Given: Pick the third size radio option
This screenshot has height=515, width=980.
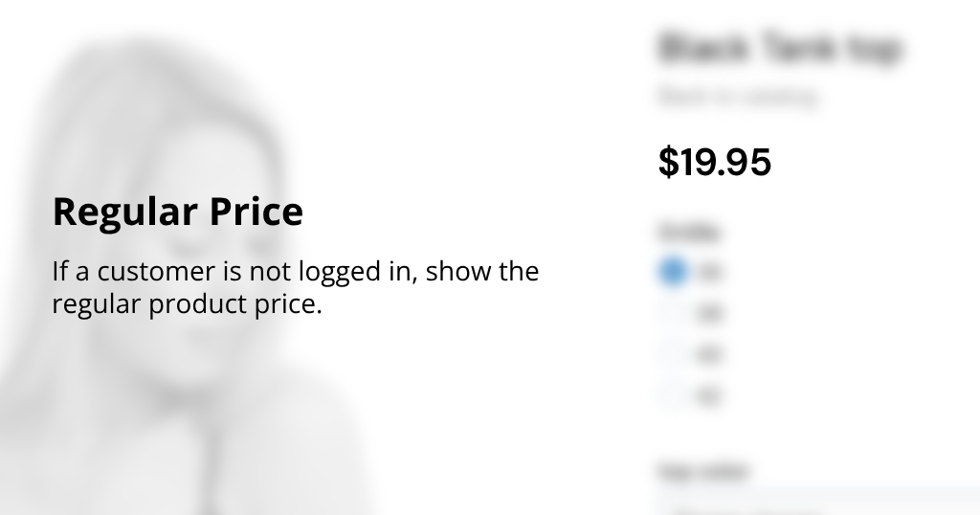Looking at the screenshot, I should (x=673, y=354).
